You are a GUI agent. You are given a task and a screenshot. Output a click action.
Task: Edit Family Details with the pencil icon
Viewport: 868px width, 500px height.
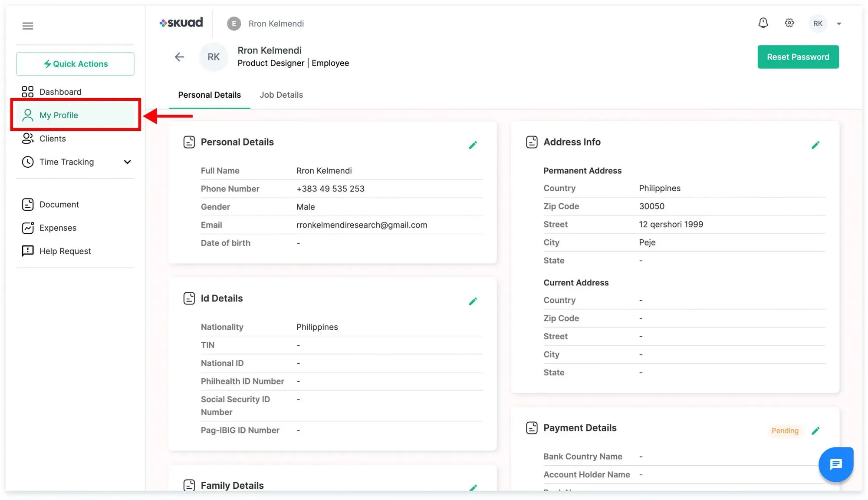point(473,488)
